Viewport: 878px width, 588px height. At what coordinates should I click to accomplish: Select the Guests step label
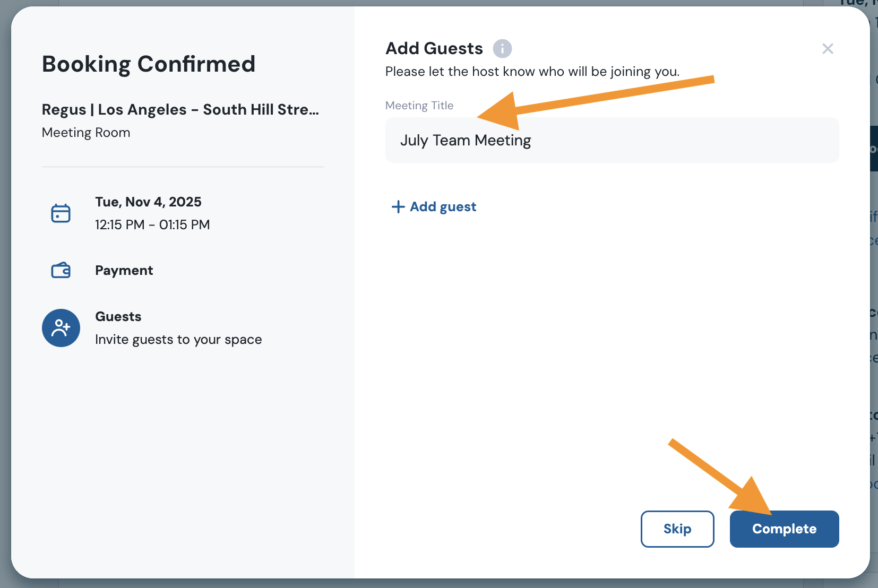(x=118, y=316)
